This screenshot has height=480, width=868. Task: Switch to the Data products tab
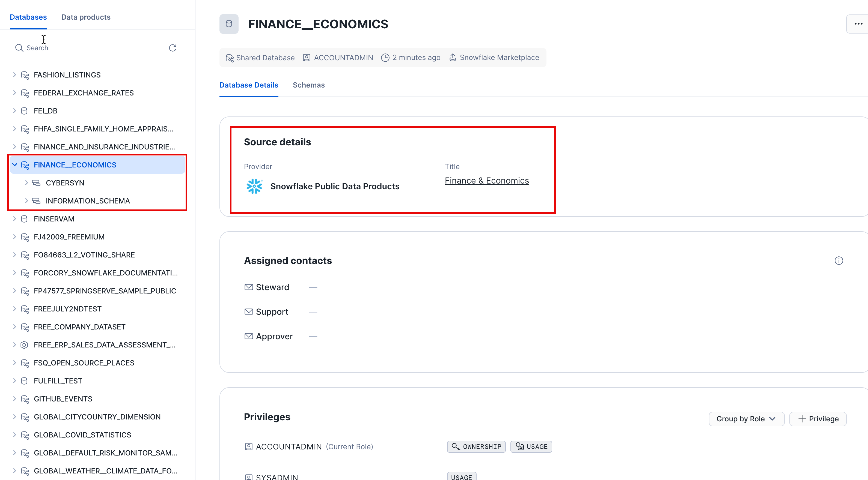(86, 17)
